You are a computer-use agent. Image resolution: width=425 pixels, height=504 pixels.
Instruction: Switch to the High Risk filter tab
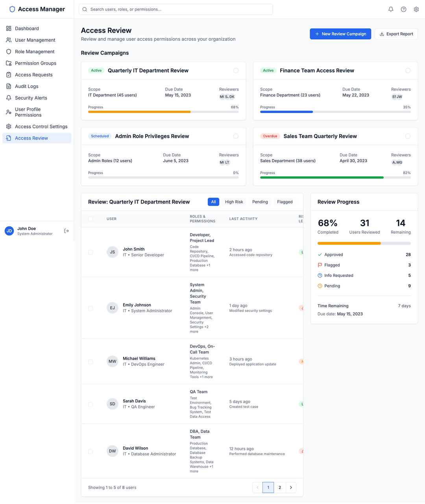click(234, 202)
